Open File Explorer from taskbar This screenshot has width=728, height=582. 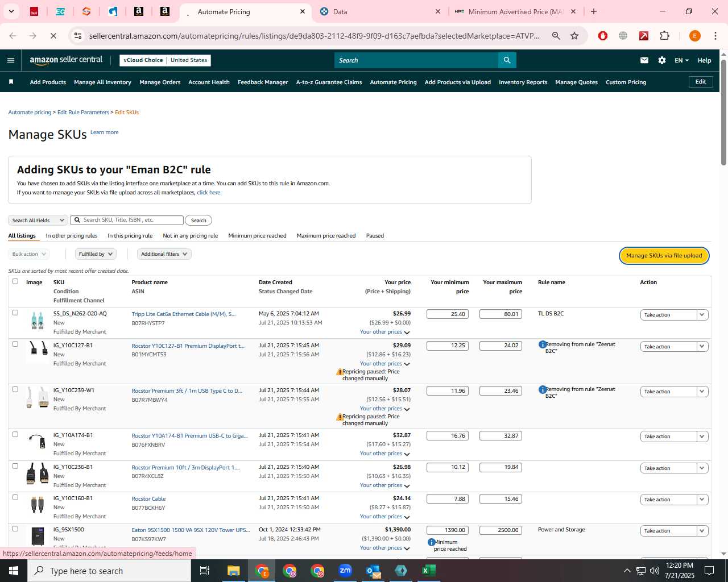[234, 571]
